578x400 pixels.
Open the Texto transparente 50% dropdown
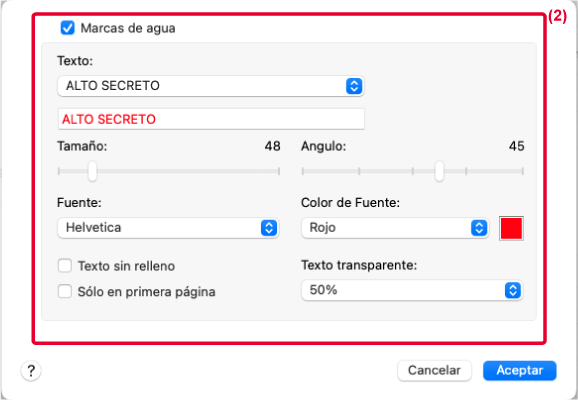pyautogui.click(x=412, y=290)
